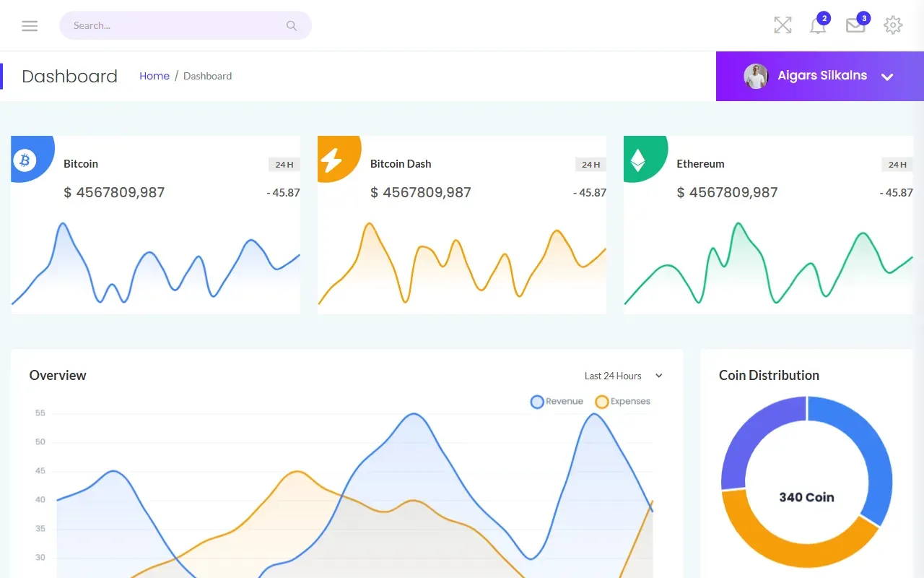Click the Ethereum card title
Image resolution: width=924 pixels, height=578 pixels.
700,164
